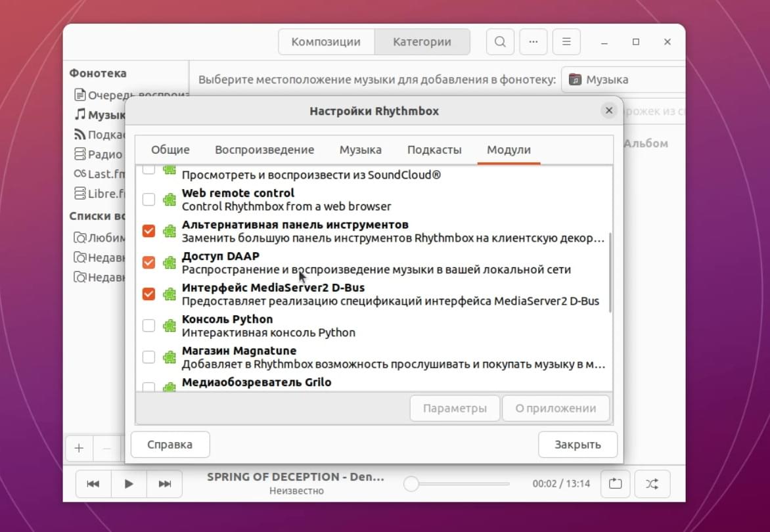Screen dimensions: 770x532
Task: Click the 00:02 / 13:14 time display
Action: point(561,484)
